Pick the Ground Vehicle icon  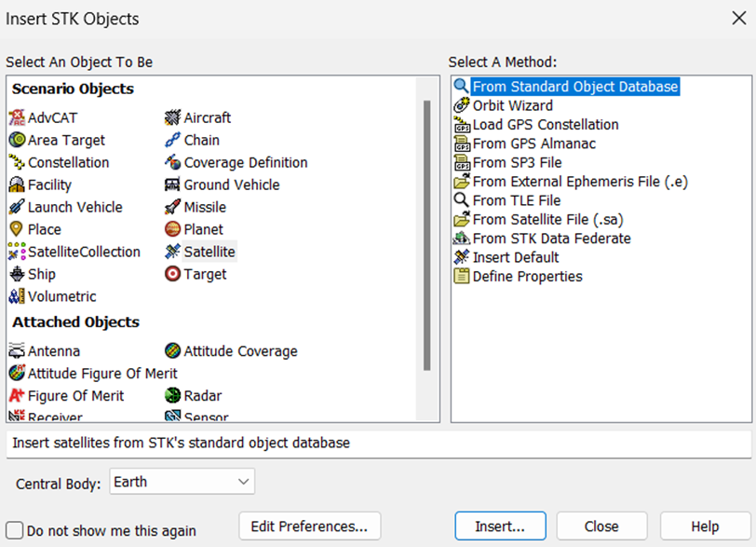point(172,185)
